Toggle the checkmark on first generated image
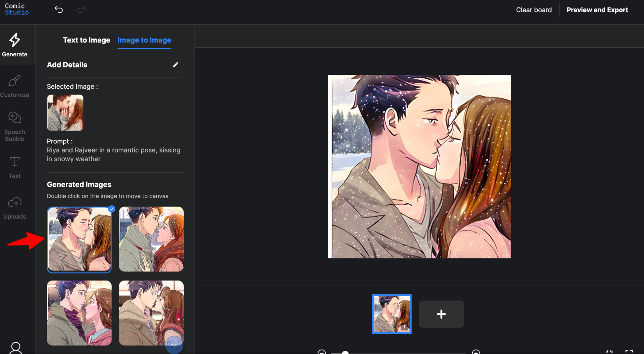Image resolution: width=644 pixels, height=354 pixels. pyautogui.click(x=112, y=209)
